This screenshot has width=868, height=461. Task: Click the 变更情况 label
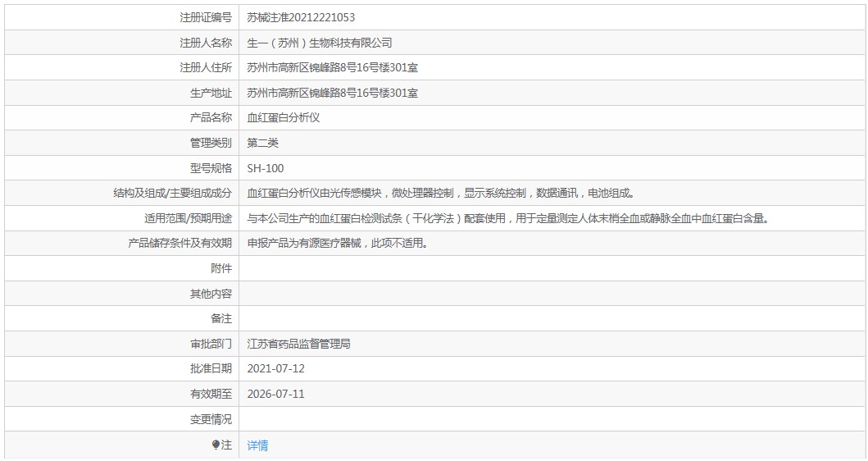pyautogui.click(x=211, y=419)
